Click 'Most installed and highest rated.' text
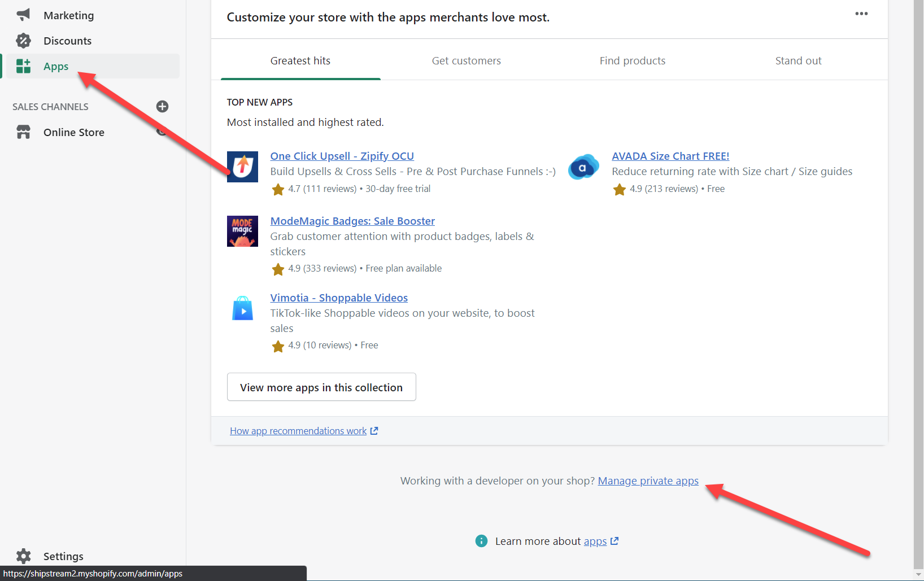 (306, 122)
